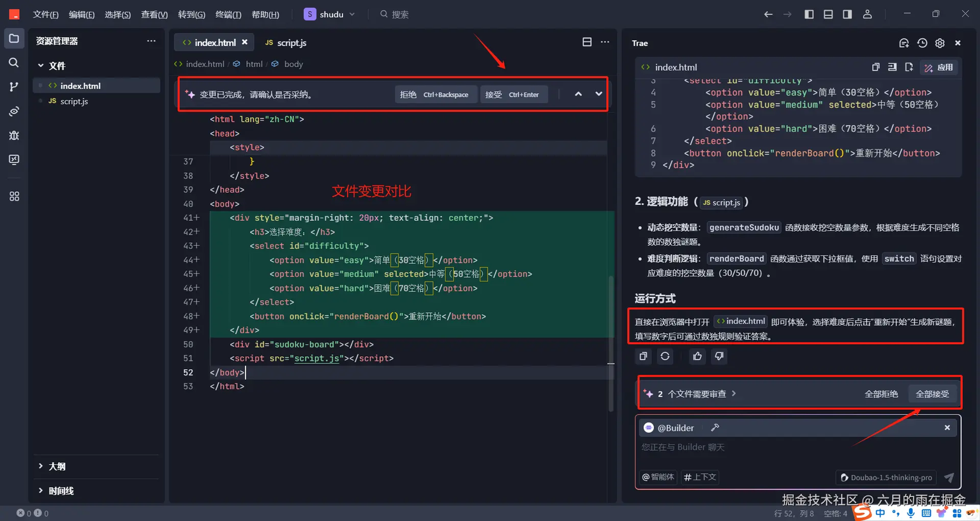The height and width of the screenshot is (521, 980).
Task: Copy the AI response with copy icon
Action: click(x=643, y=356)
